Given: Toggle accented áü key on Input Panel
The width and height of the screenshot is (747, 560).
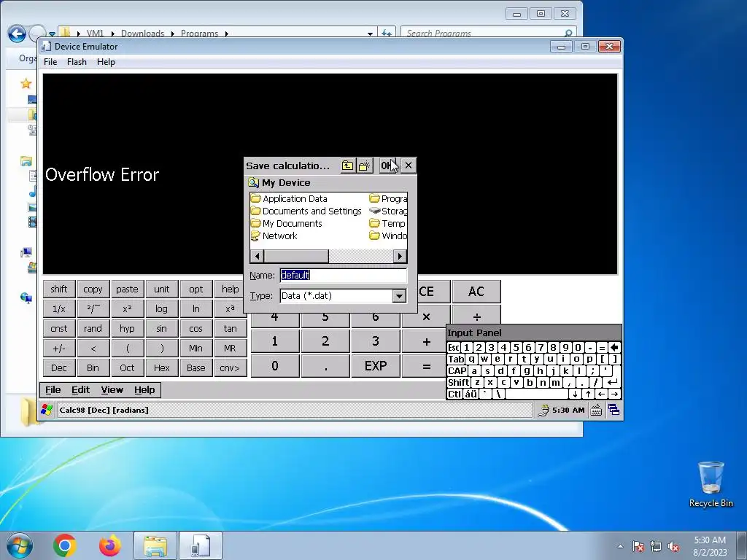Looking at the screenshot, I should click(x=471, y=394).
